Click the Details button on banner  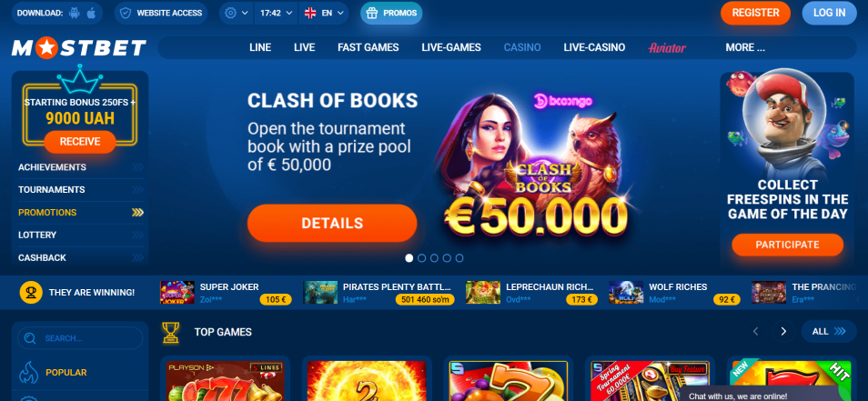coord(332,224)
